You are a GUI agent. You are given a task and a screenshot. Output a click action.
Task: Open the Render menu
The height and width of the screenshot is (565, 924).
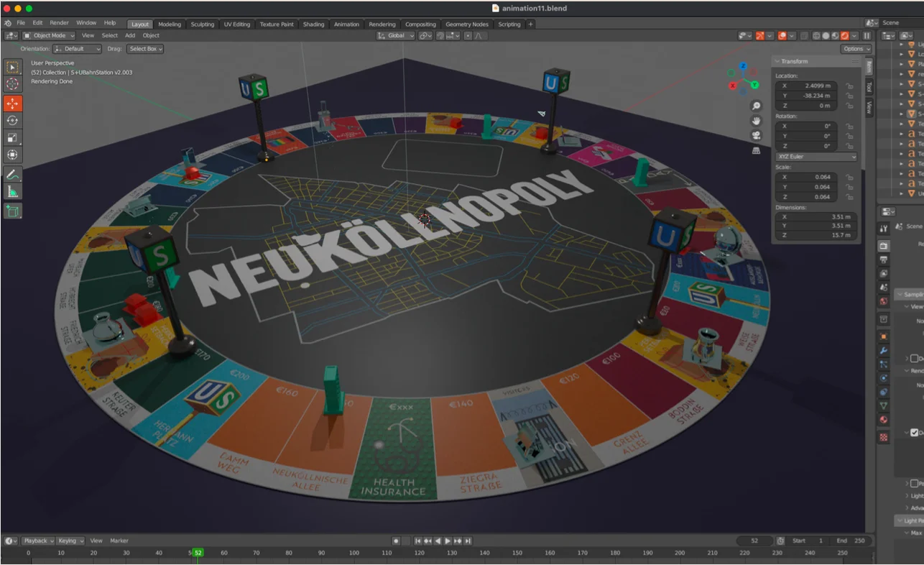pos(59,23)
